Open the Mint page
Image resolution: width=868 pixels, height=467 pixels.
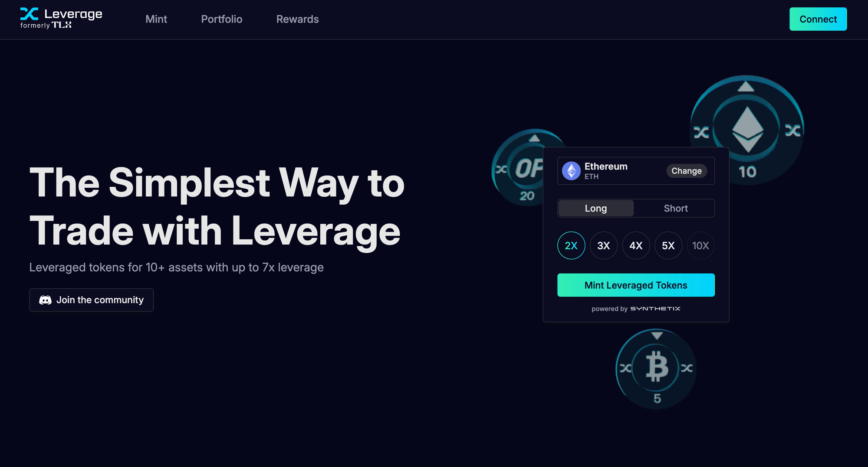click(156, 20)
